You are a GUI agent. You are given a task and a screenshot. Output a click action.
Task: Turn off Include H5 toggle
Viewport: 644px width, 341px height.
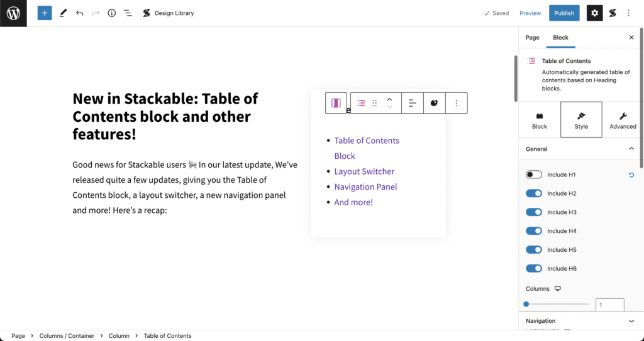pyautogui.click(x=534, y=249)
